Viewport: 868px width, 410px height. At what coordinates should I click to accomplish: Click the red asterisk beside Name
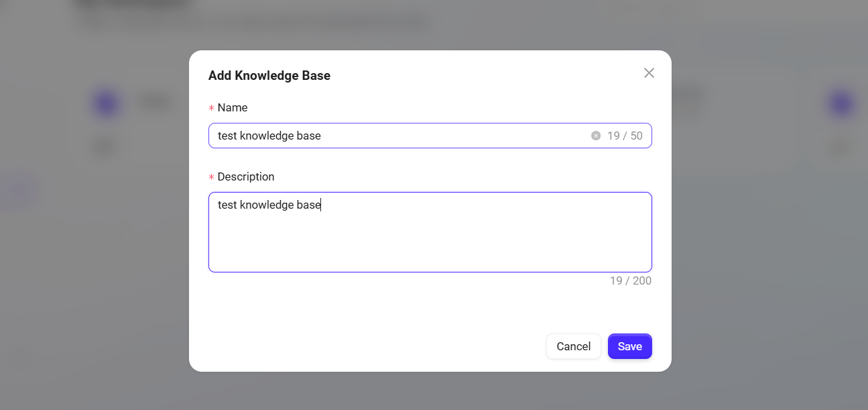click(x=212, y=108)
